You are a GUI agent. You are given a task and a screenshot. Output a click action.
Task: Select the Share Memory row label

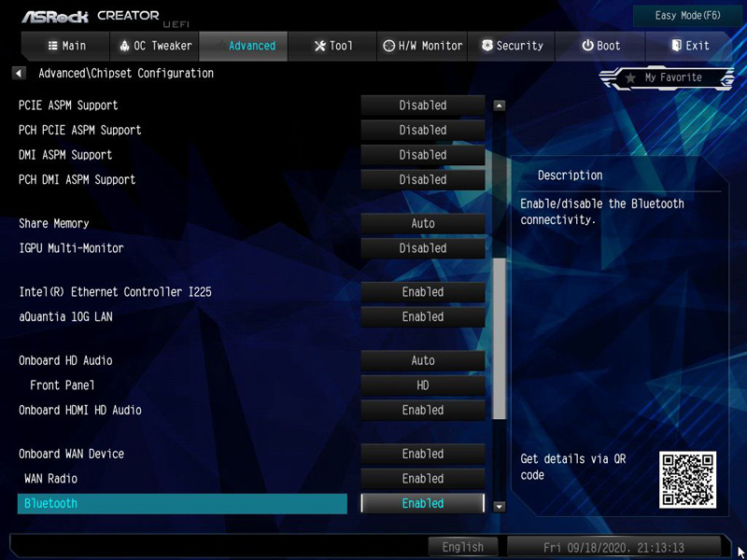(x=54, y=223)
